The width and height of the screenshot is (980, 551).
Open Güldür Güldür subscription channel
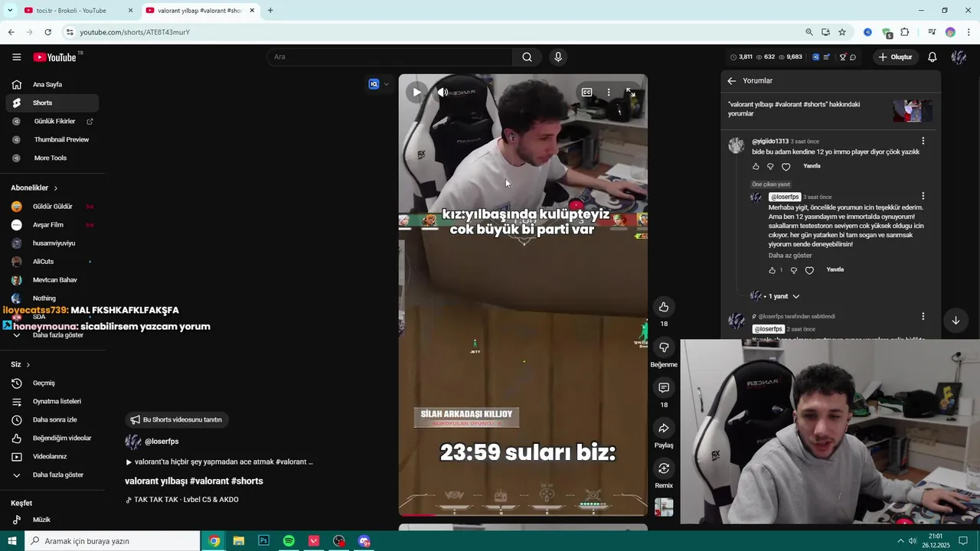pos(52,206)
